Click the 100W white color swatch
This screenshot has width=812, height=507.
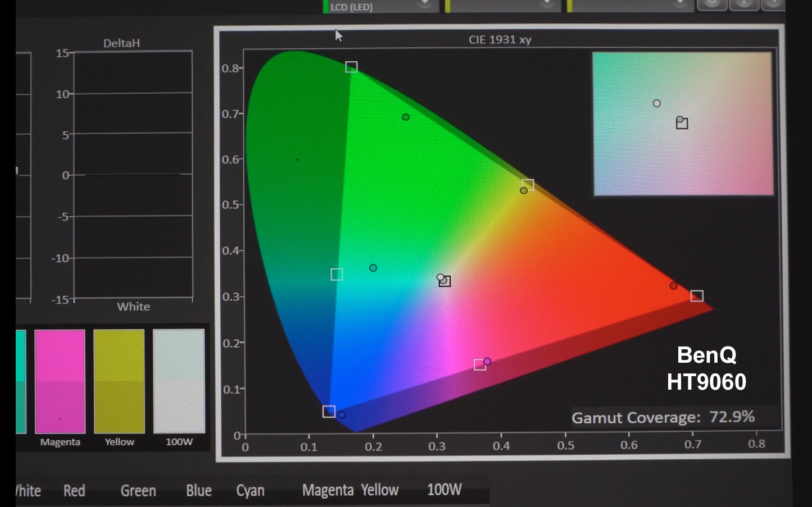click(179, 381)
